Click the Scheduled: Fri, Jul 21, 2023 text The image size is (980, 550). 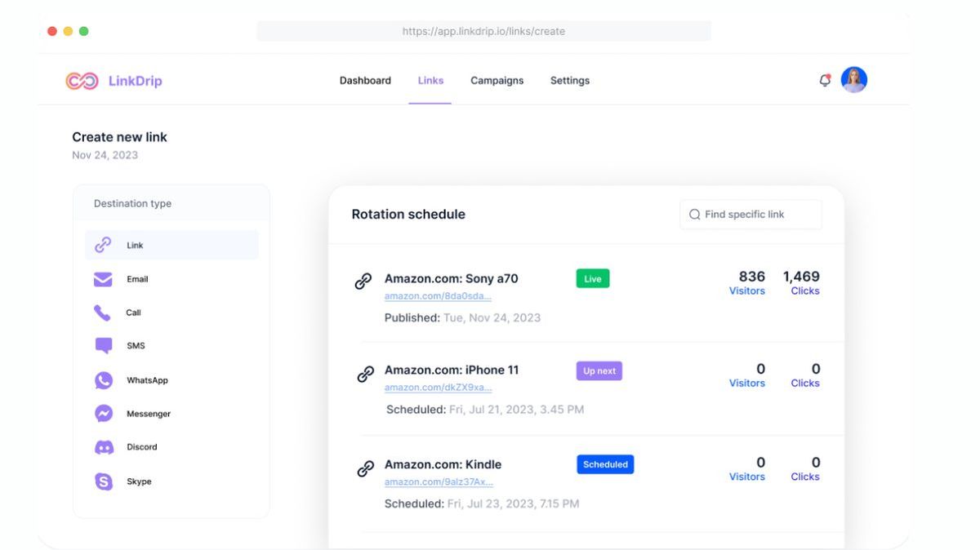click(485, 410)
